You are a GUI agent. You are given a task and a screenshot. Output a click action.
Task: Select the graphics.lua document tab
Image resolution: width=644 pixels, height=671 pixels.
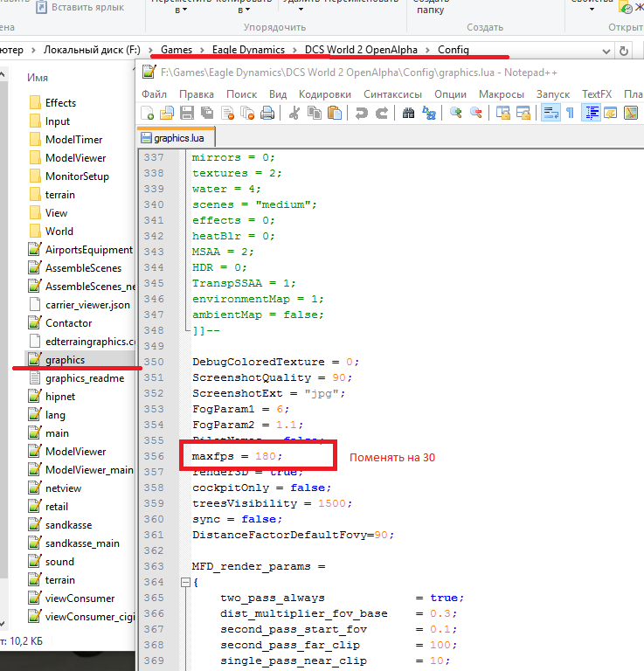176,138
